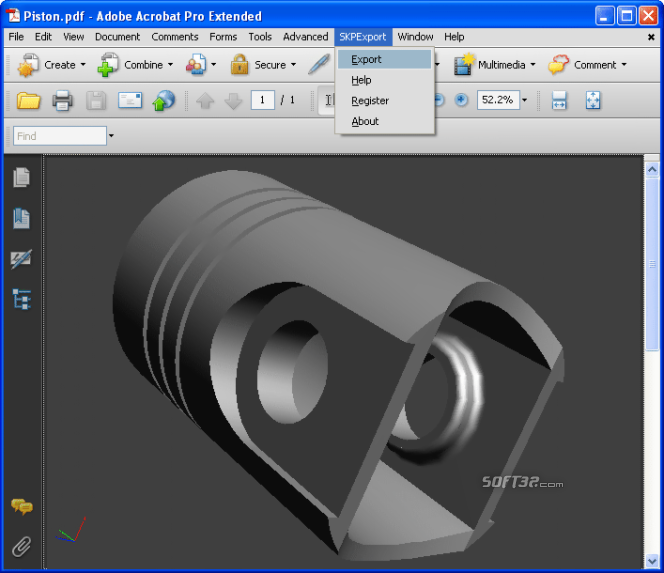Click the Comment speech bubble icon
The image size is (664, 573).
pos(558,65)
